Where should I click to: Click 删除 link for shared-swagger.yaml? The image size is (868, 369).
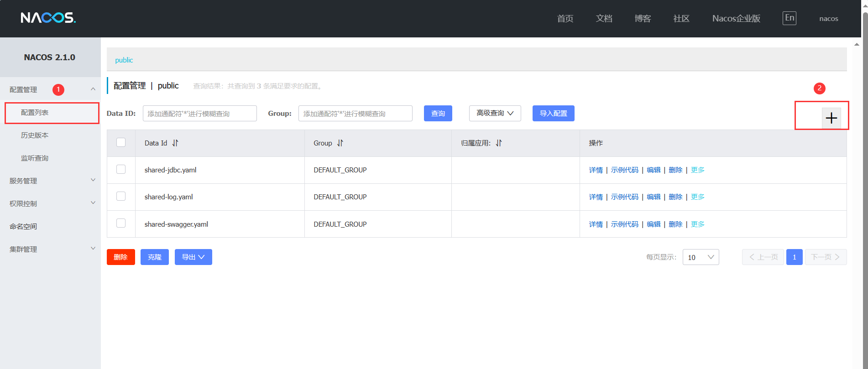(675, 224)
